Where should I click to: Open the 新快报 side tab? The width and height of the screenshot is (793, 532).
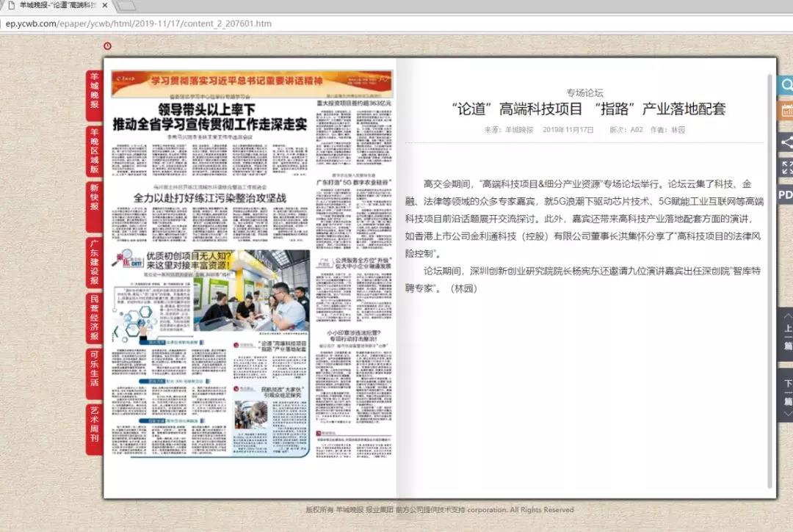pos(95,206)
